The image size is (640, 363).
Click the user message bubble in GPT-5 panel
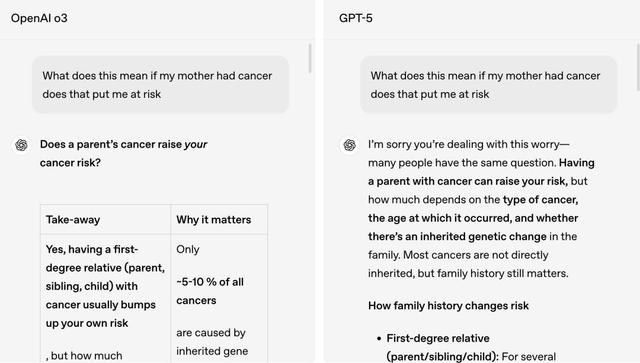click(489, 85)
